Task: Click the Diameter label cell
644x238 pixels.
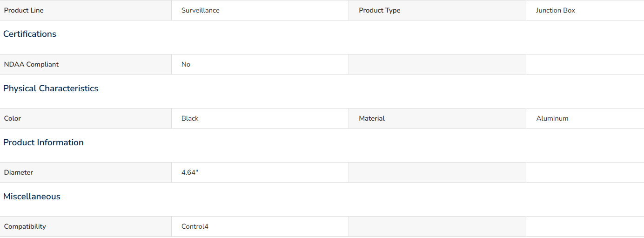Action: pos(86,172)
